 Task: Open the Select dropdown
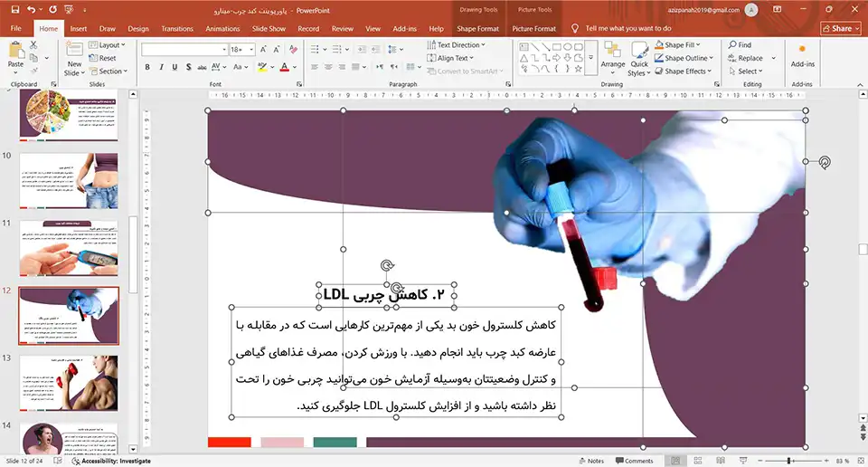(746, 71)
